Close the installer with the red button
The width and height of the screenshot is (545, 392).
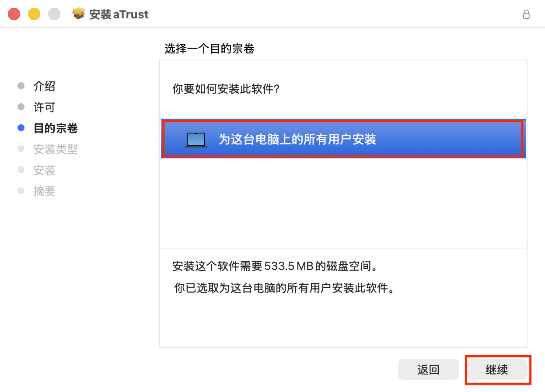(14, 14)
